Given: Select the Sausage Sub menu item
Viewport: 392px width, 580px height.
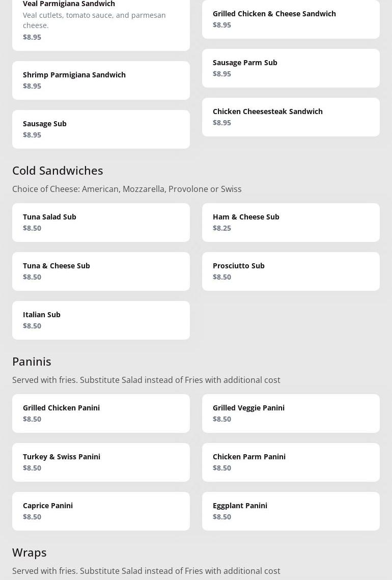Looking at the screenshot, I should click(101, 129).
